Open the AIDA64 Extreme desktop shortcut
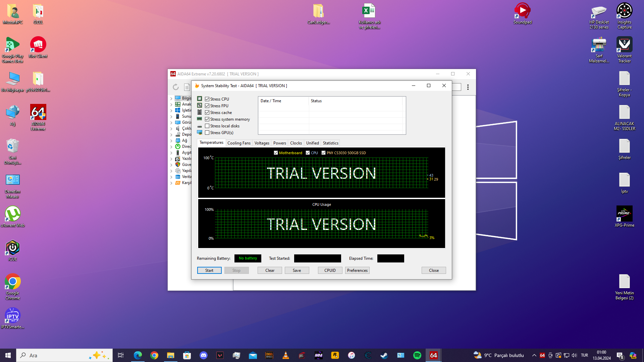The image size is (644, 362). click(x=38, y=117)
